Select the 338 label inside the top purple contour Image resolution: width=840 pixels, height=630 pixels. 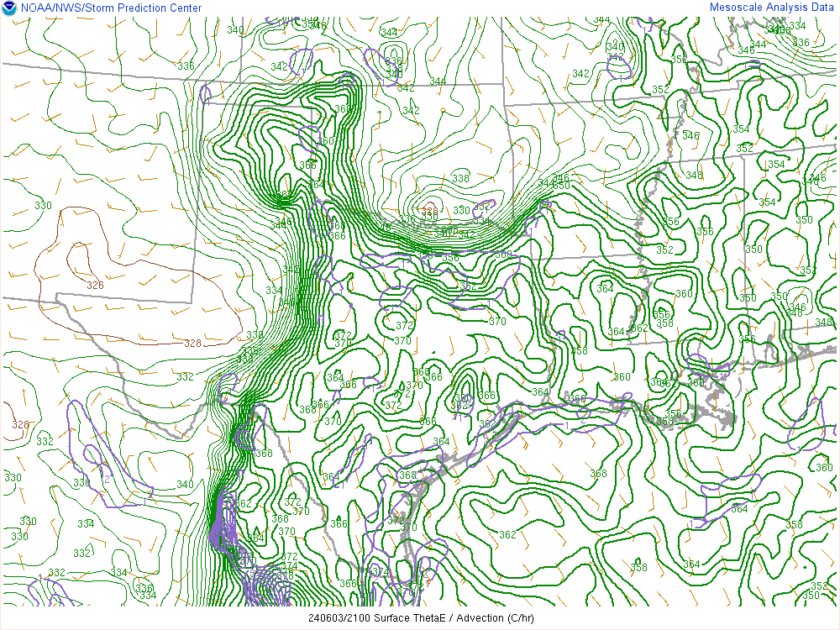393,61
